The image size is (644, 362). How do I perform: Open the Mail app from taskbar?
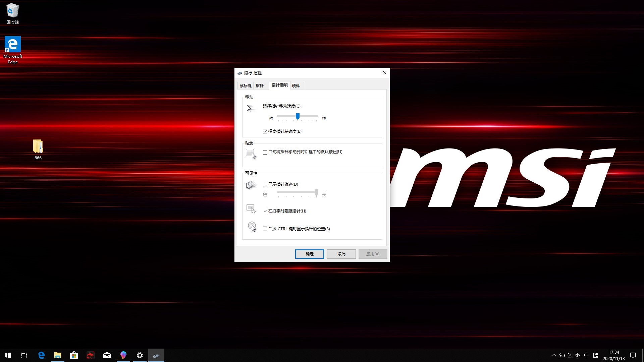click(107, 355)
